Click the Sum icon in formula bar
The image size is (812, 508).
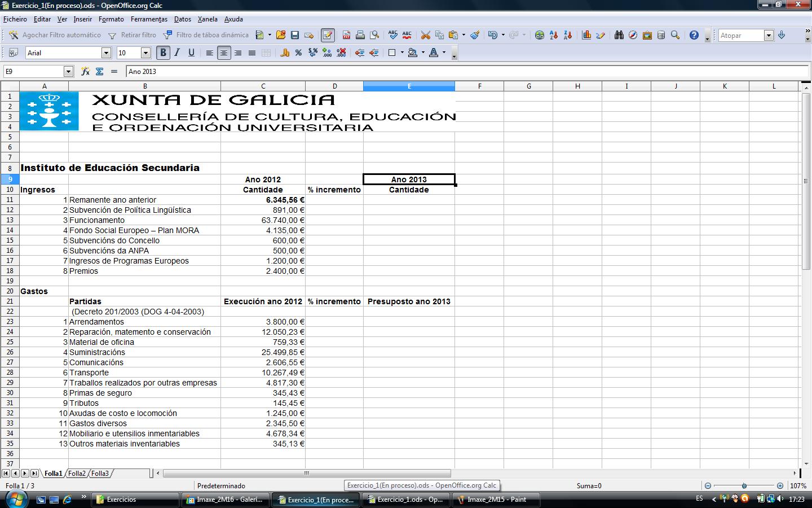coord(100,72)
